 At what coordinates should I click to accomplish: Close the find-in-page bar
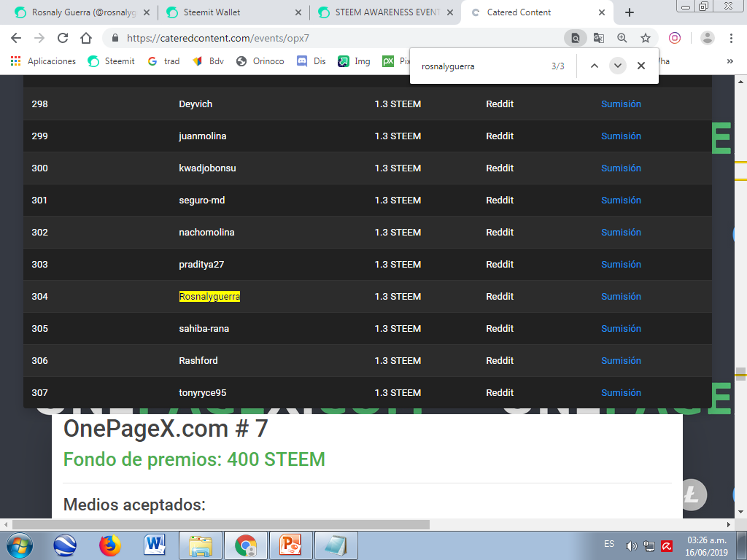pyautogui.click(x=641, y=66)
